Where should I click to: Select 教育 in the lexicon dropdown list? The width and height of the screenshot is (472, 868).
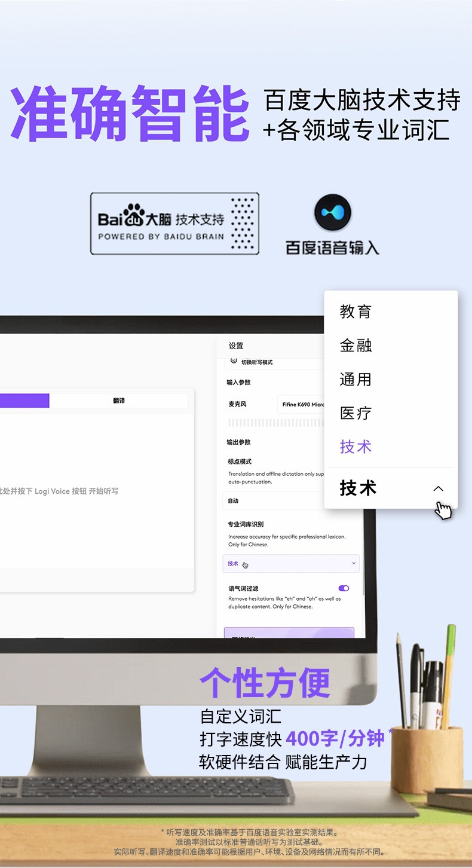pyautogui.click(x=356, y=311)
